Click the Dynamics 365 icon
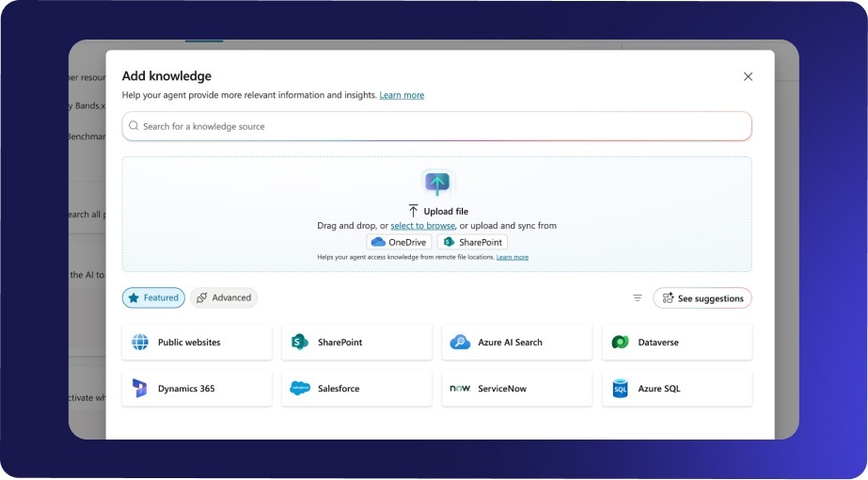Viewport: 868px width, 480px height. click(x=140, y=389)
